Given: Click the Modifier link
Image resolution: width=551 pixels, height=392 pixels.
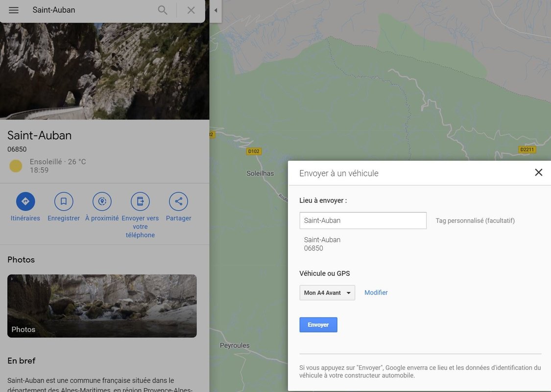Looking at the screenshot, I should [x=376, y=293].
